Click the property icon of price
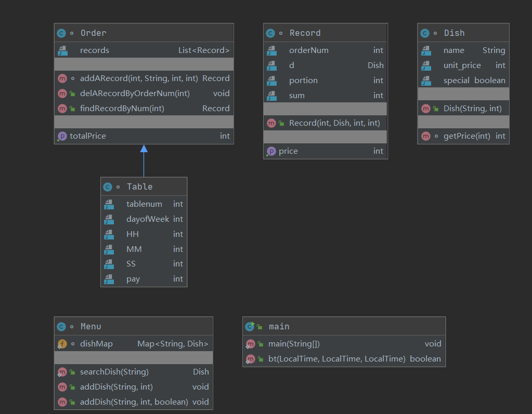Viewport: 532px width, 414px height. tap(271, 151)
